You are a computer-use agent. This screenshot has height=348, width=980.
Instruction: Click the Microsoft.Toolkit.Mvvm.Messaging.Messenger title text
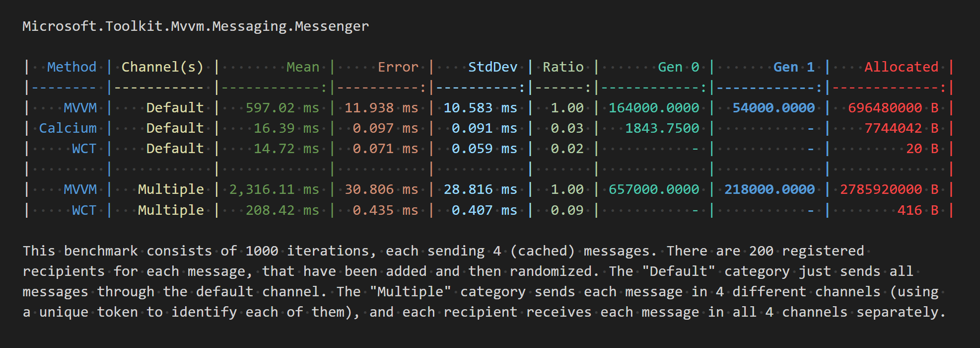196,26
